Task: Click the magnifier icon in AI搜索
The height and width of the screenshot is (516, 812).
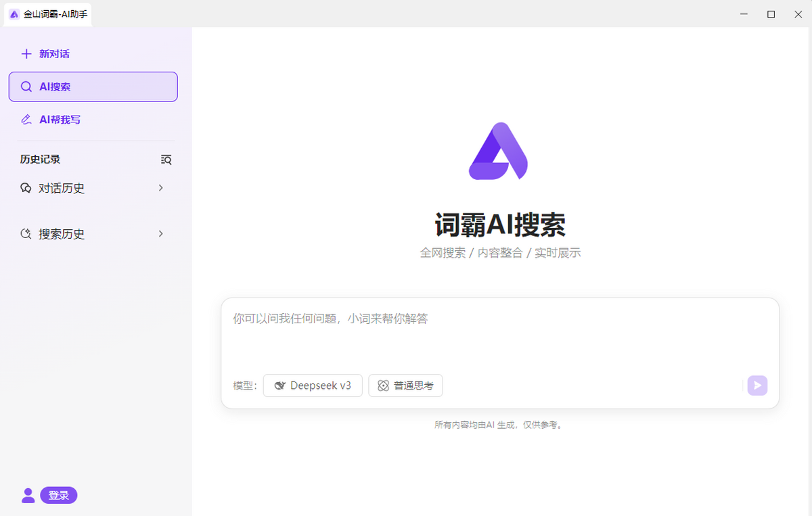Action: point(26,87)
